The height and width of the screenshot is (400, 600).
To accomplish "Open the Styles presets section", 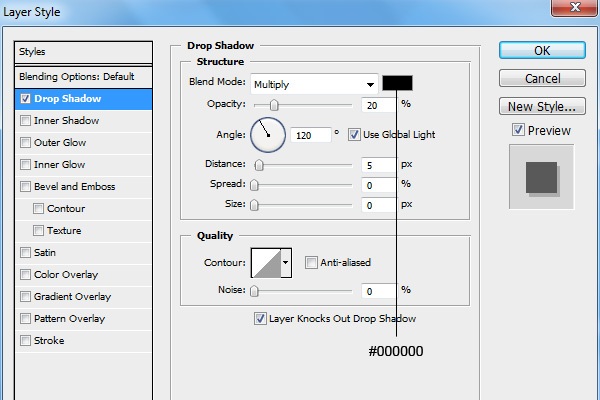I will (83, 52).
